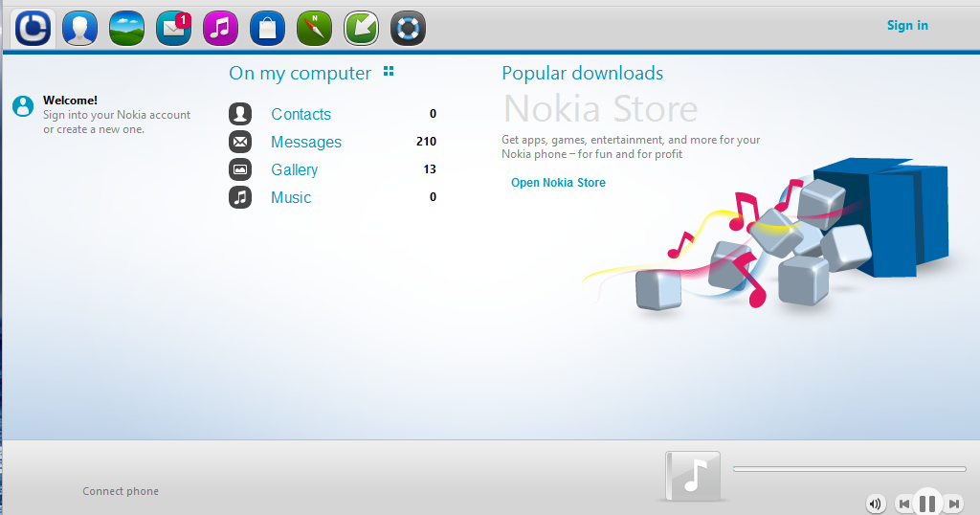The width and height of the screenshot is (980, 515).
Task: Click the Contacts row icon
Action: pos(240,114)
